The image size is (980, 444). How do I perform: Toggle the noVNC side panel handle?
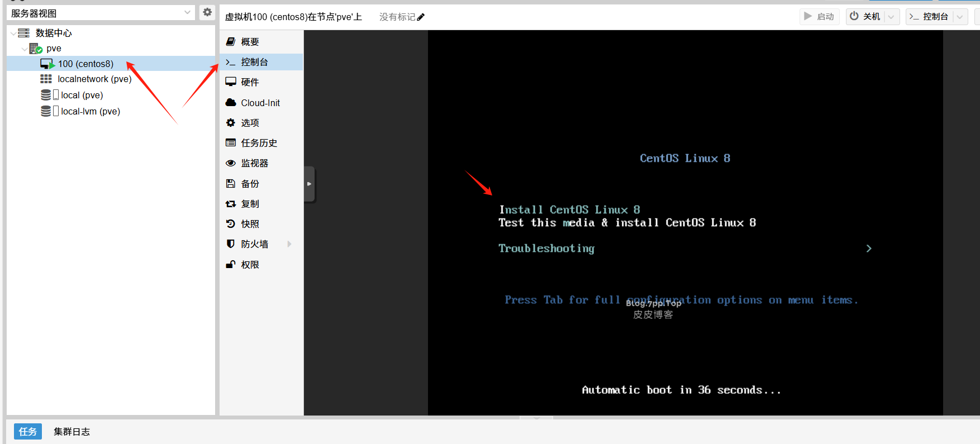coord(309,184)
